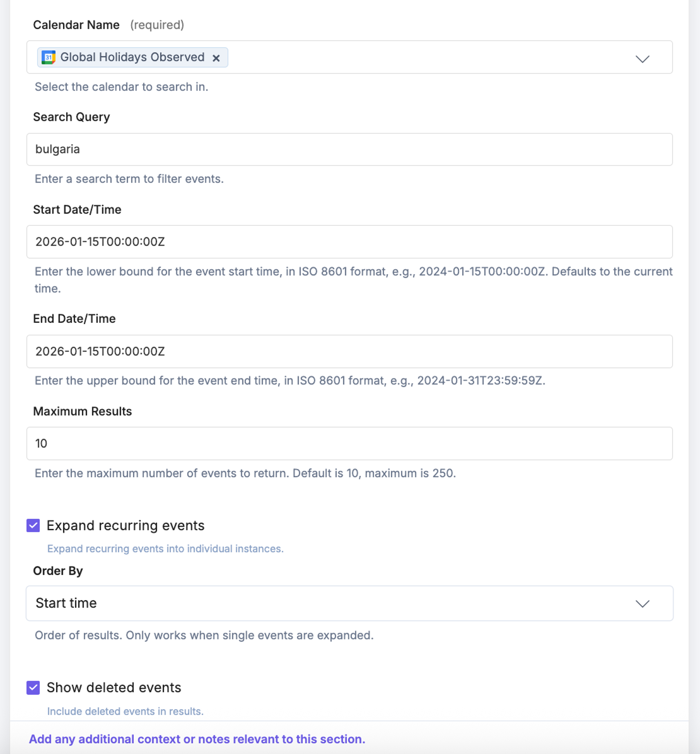
Task: Click the Maximum Results field label
Action: click(83, 411)
